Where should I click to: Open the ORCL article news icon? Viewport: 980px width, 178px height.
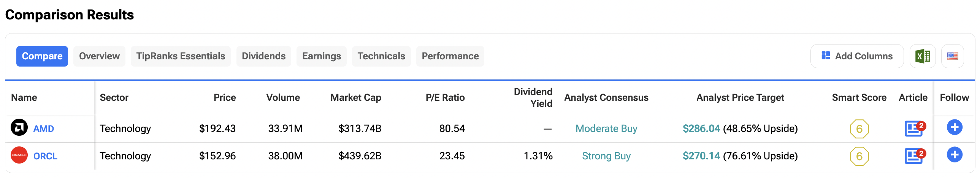coord(914,156)
